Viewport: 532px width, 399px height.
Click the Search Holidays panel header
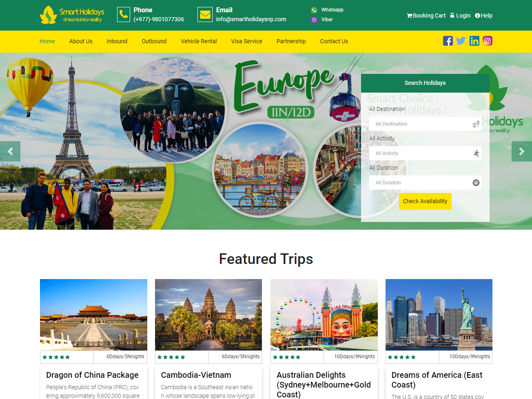(425, 83)
